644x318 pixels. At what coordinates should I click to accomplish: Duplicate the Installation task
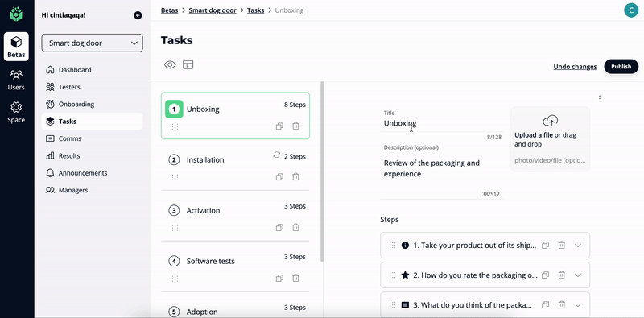point(279,176)
